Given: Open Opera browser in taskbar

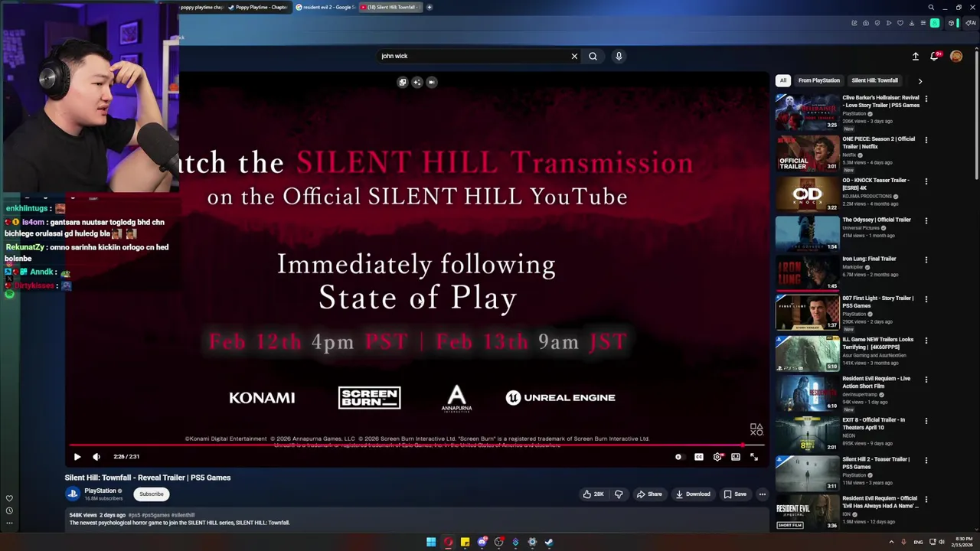Looking at the screenshot, I should tap(448, 543).
